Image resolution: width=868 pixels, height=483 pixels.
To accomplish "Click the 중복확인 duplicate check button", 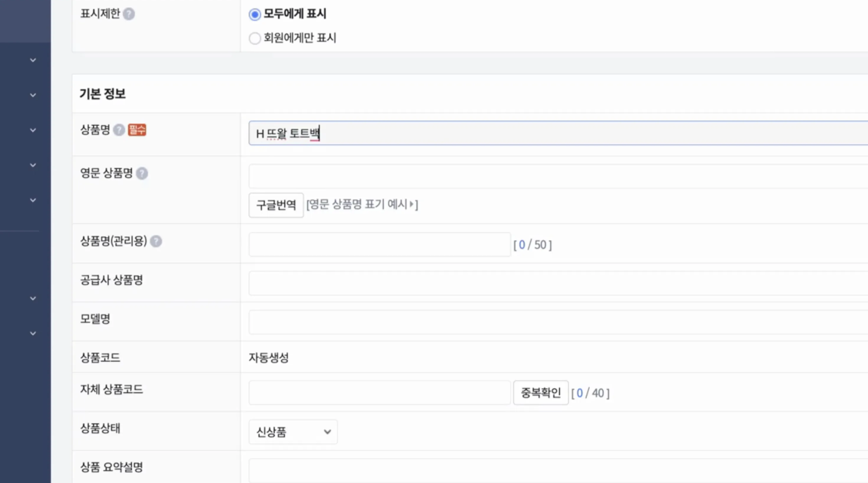I will coord(540,392).
